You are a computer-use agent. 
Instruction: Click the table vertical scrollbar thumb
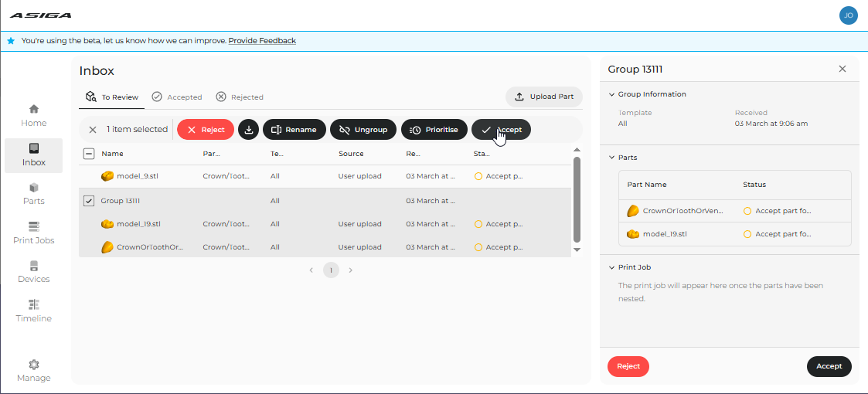pos(577,199)
